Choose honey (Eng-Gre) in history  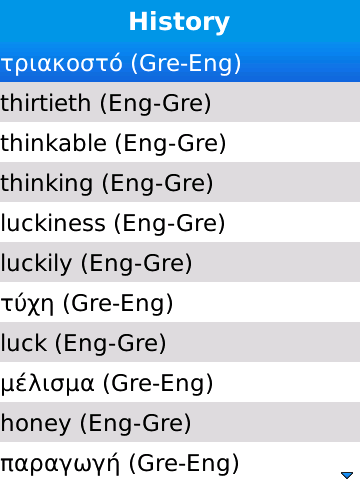[180, 422]
